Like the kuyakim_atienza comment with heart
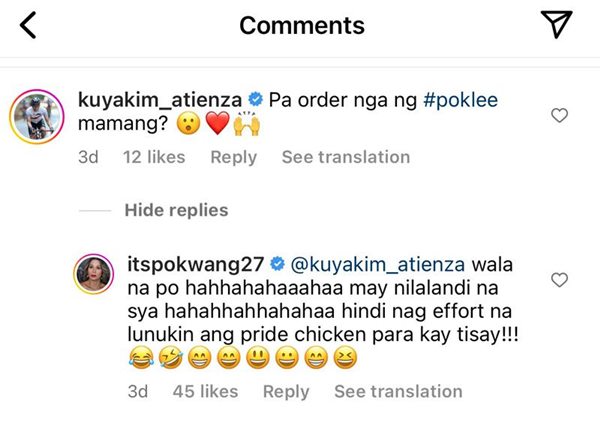 tap(560, 116)
